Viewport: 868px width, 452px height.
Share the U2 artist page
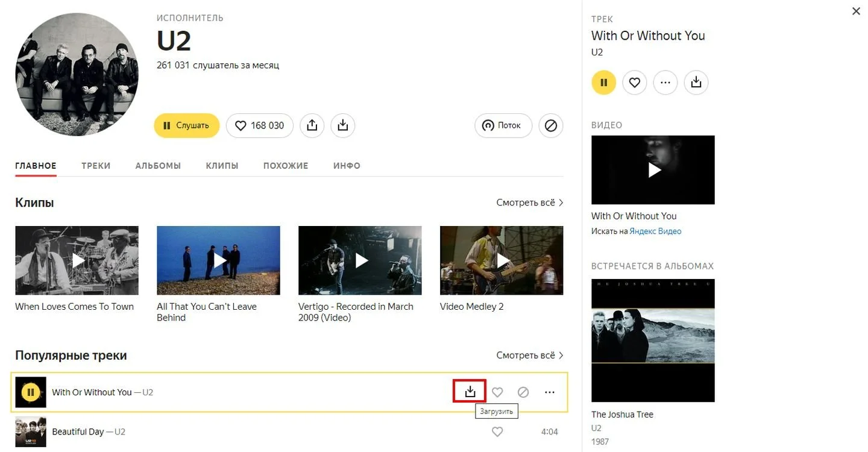click(312, 125)
